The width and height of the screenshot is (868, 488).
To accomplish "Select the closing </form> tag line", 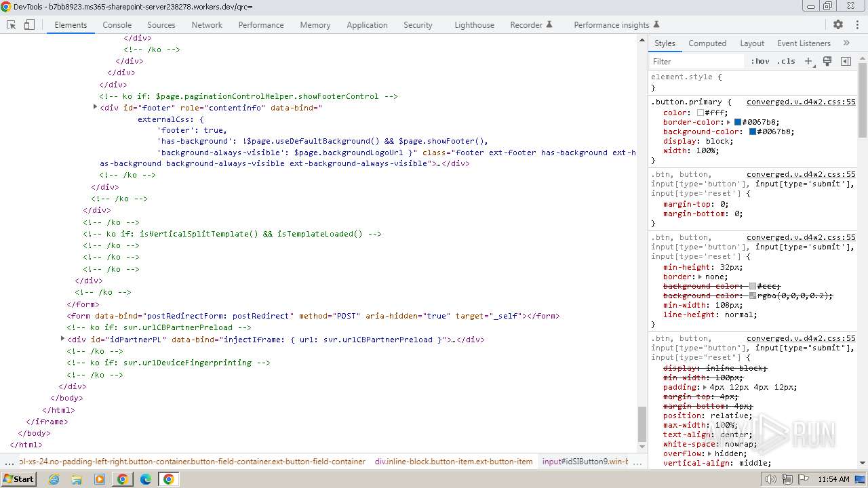I will pos(83,304).
